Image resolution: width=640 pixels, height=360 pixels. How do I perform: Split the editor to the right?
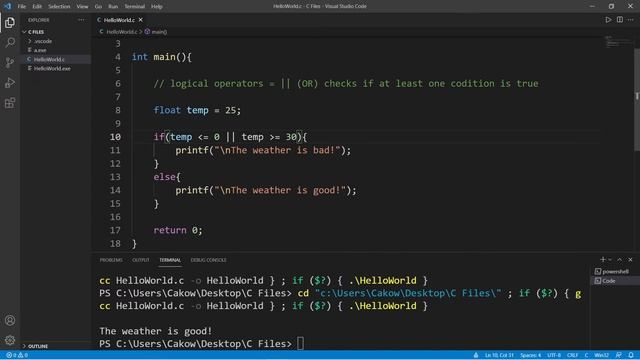[620, 20]
